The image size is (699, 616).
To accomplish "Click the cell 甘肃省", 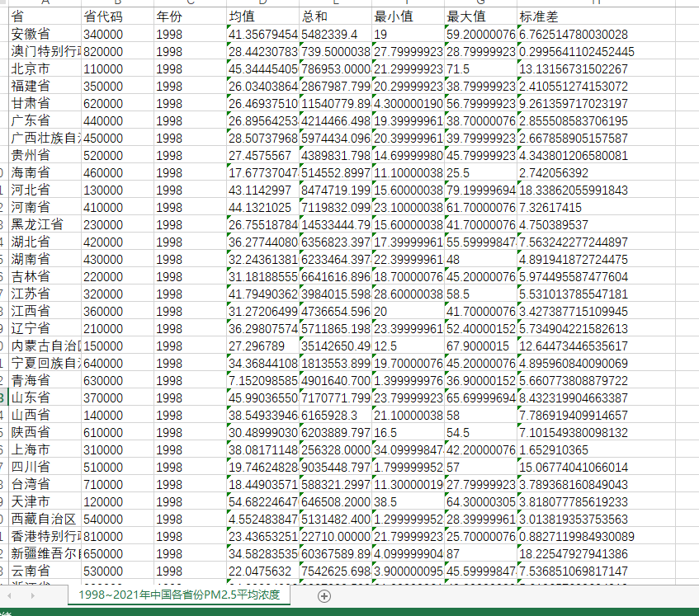I will [45, 103].
